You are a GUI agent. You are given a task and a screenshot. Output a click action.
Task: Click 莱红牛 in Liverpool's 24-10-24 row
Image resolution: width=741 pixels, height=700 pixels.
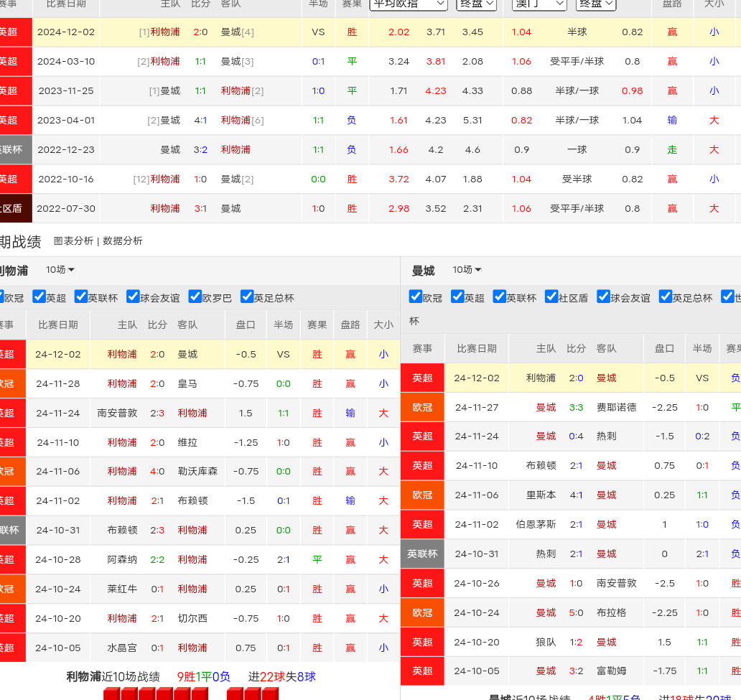[x=122, y=589]
